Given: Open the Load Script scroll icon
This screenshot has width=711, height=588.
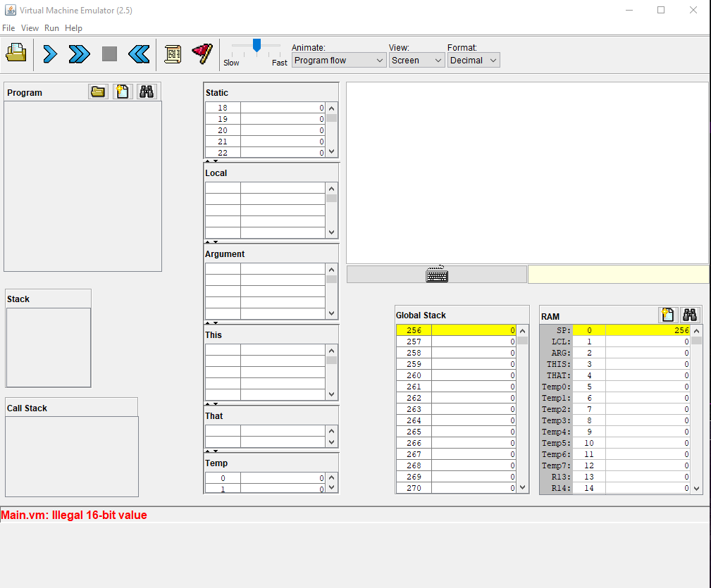Looking at the screenshot, I should tap(173, 54).
